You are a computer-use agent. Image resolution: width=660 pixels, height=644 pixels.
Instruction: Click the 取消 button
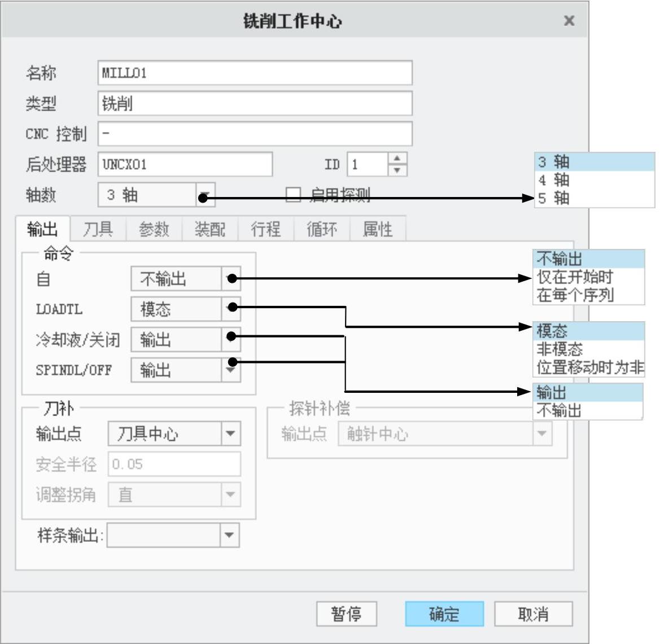(534, 614)
